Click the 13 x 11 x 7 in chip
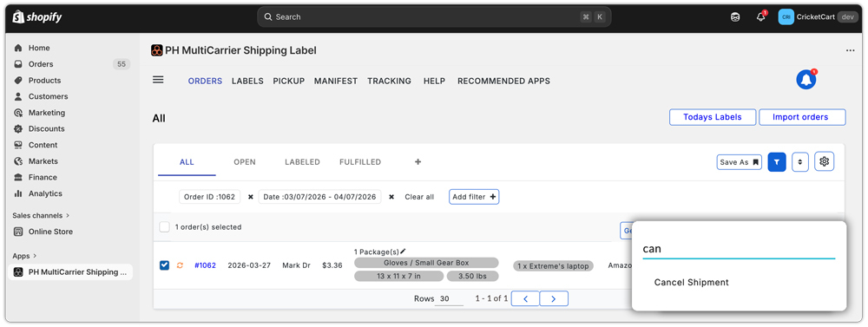This screenshot has width=868, height=327. [398, 276]
